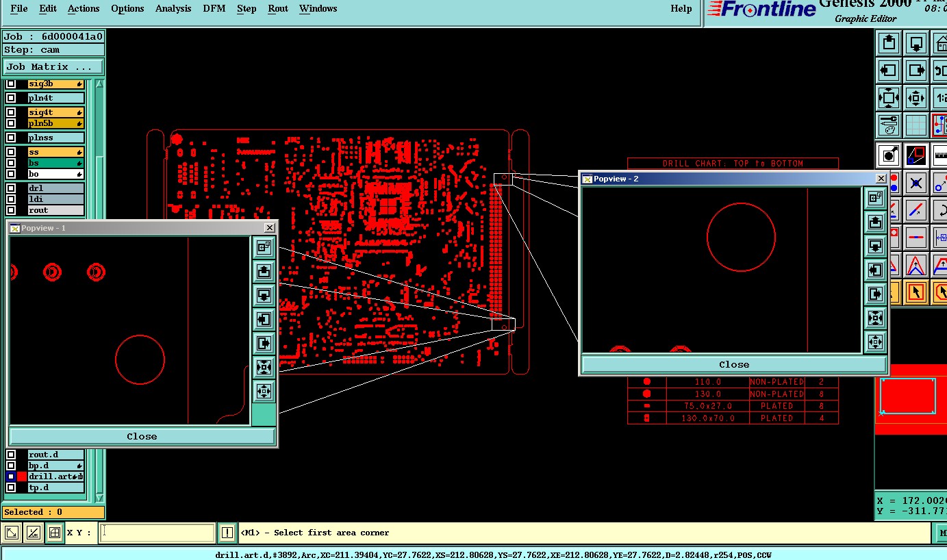This screenshot has width=947, height=560.
Task: Click the Selected : 0 status label
Action: click(53, 512)
